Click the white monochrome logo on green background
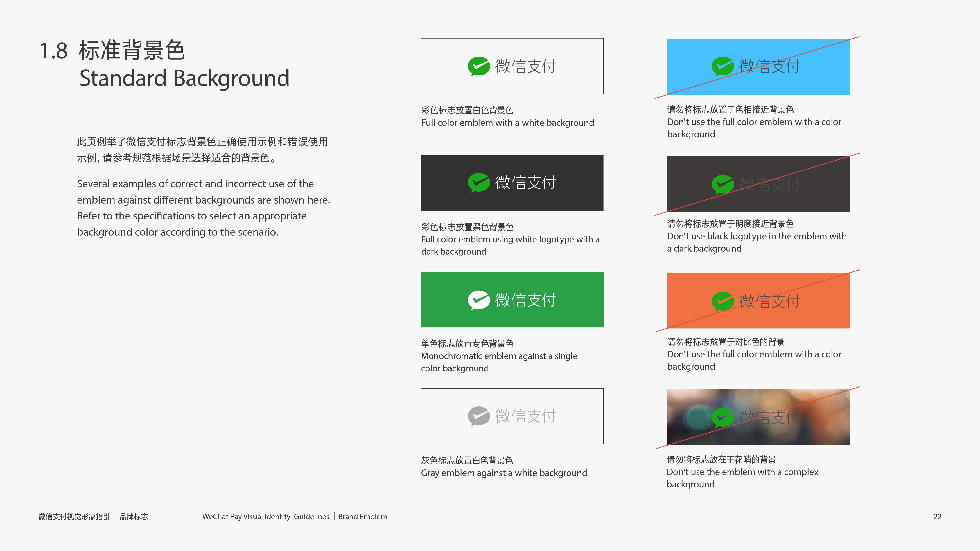Image resolution: width=980 pixels, height=551 pixels. 479,300
